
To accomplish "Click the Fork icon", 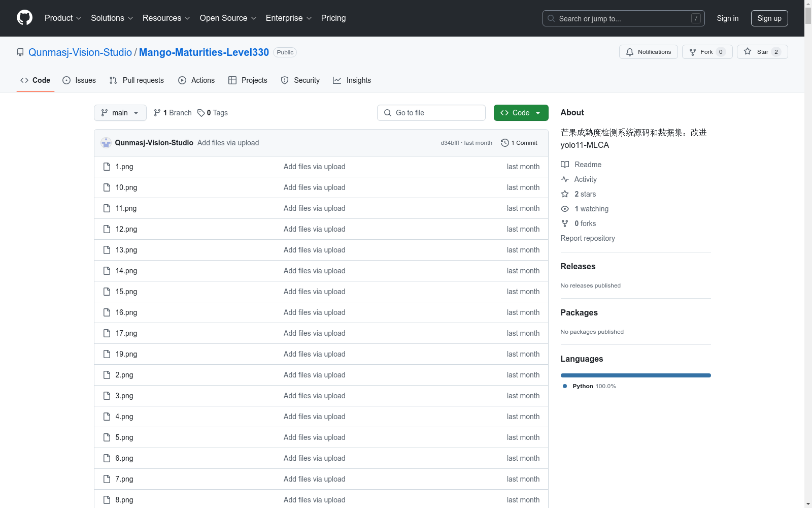I will point(693,52).
